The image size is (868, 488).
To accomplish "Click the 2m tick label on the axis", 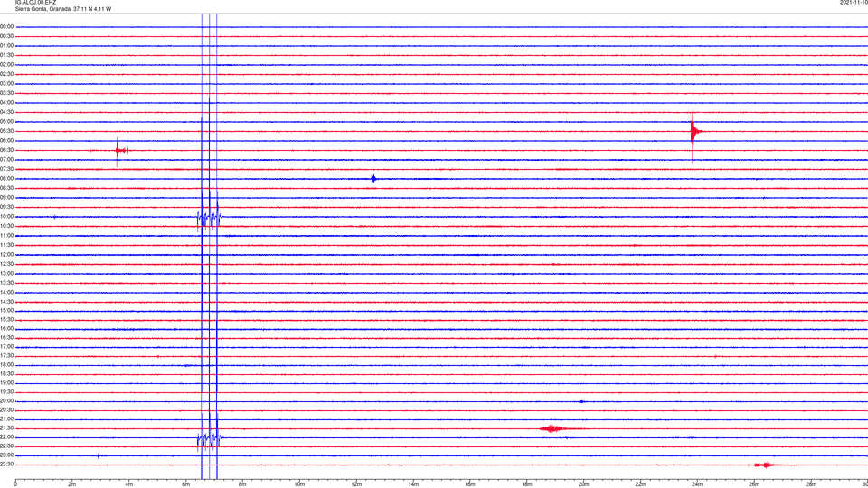I will click(x=72, y=484).
